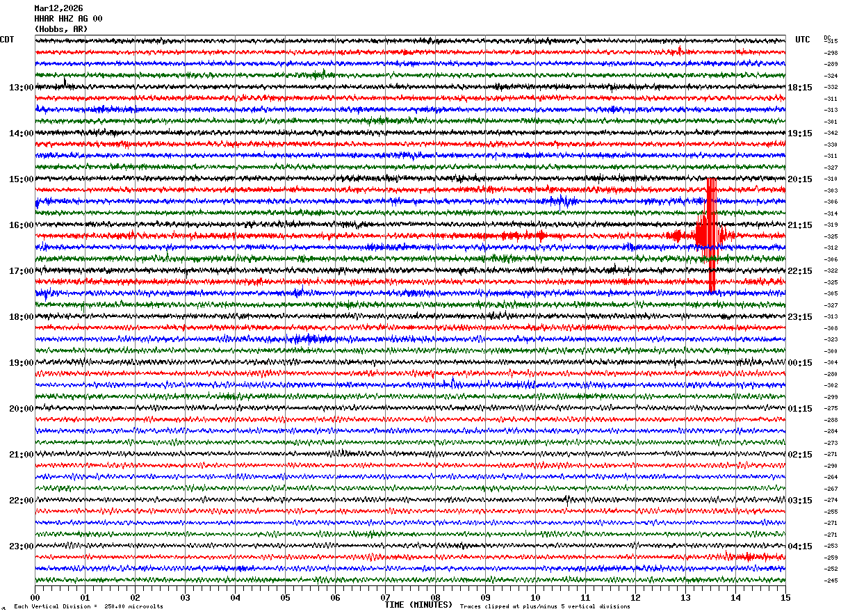The width and height of the screenshot is (841, 616).
Task: Select the 21:15 UTC time label
Action: pos(799,225)
